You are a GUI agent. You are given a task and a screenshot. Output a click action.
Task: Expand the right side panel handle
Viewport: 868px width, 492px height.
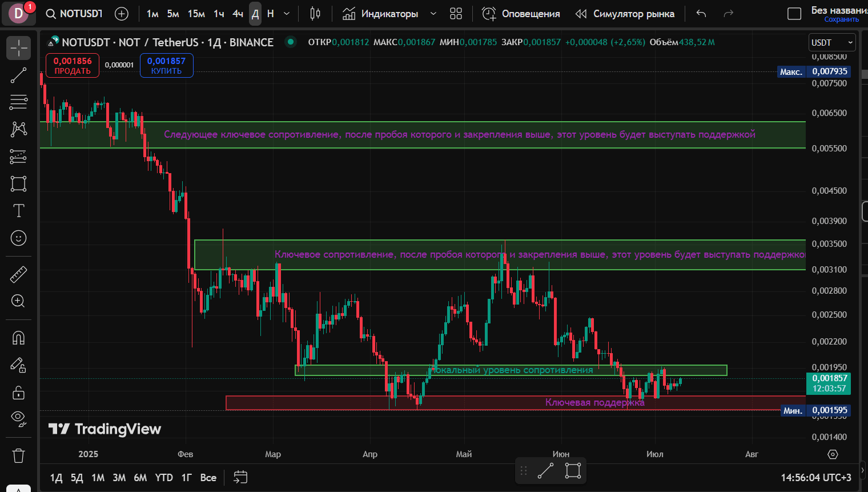[865, 211]
